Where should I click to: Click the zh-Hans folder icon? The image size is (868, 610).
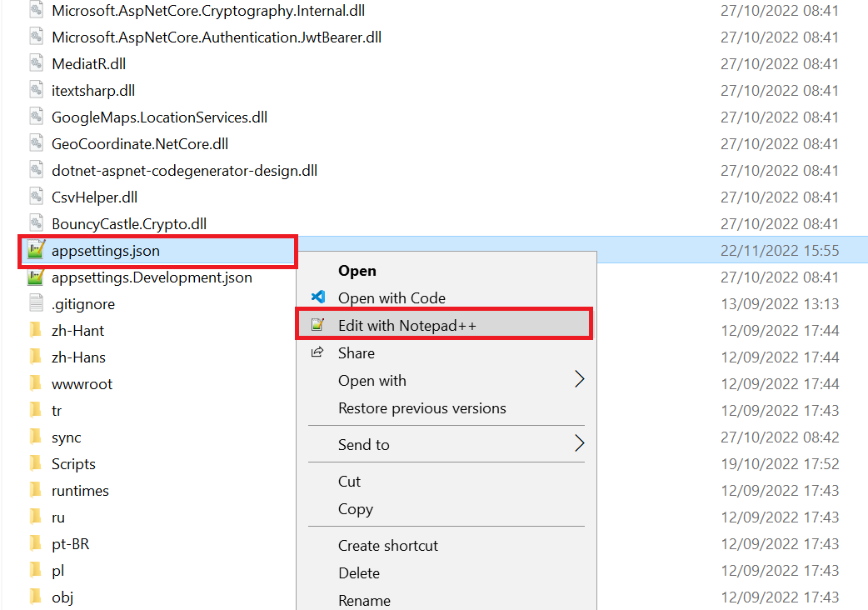coord(36,357)
